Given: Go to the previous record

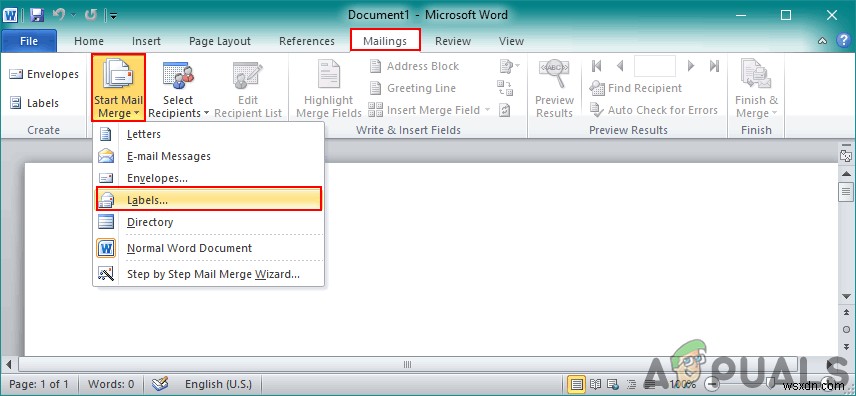Looking at the screenshot, I should [620, 66].
